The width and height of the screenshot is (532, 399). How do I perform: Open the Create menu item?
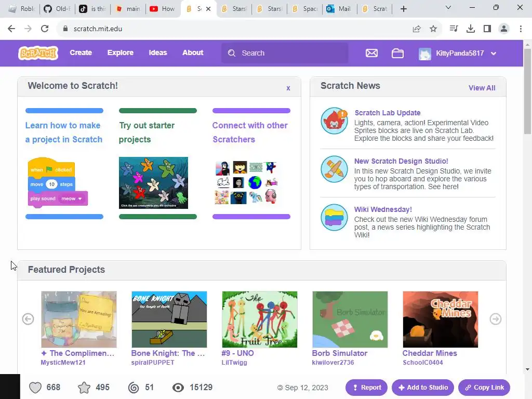[81, 52]
